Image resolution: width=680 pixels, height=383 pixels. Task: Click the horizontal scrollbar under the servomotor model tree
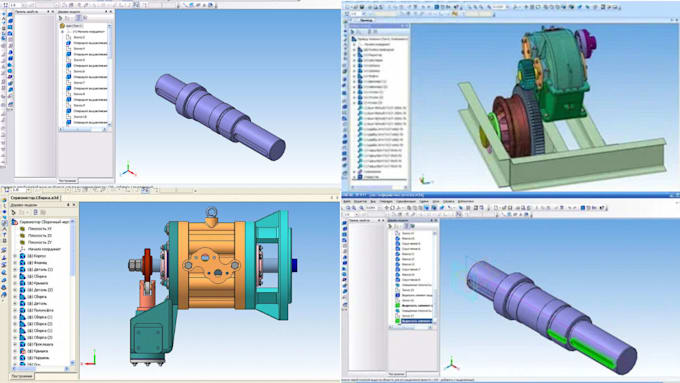[x=40, y=369]
